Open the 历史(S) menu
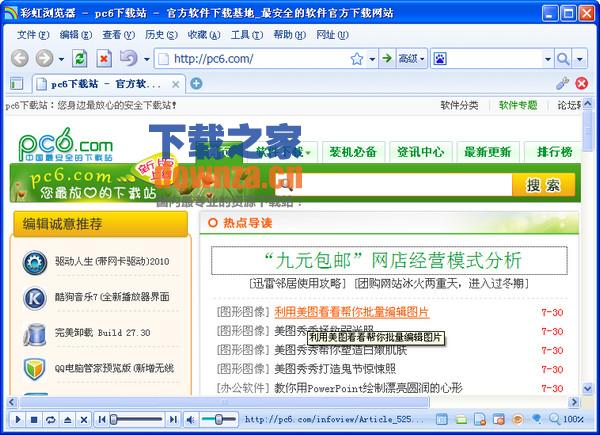 (161, 35)
